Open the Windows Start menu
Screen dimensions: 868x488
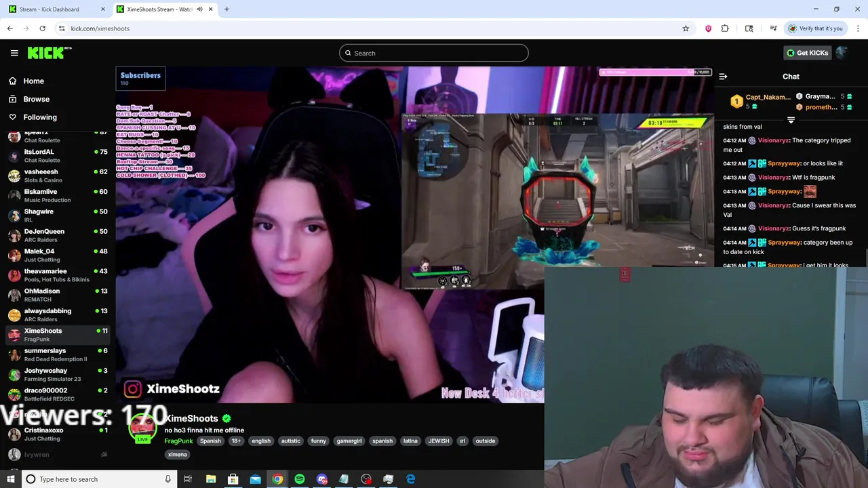pos(11,479)
